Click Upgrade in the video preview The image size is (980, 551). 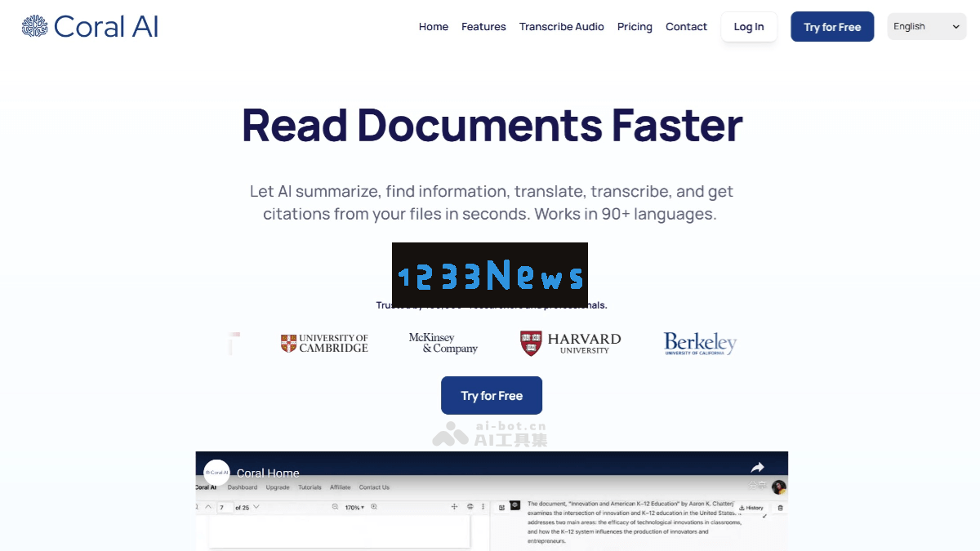click(x=278, y=487)
